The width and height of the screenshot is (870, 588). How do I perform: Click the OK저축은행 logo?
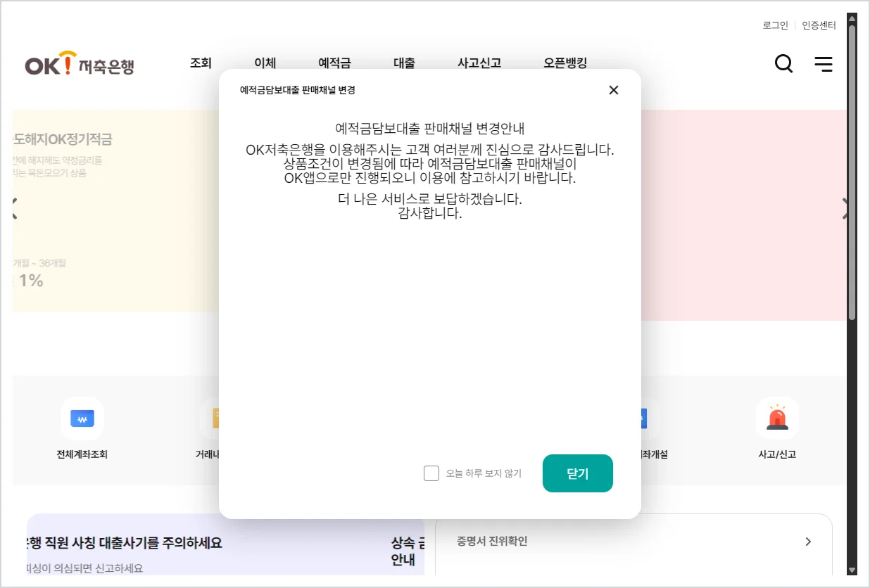pos(80,63)
